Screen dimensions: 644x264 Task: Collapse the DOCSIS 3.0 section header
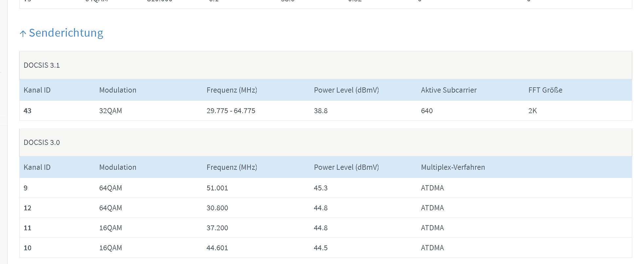42,142
